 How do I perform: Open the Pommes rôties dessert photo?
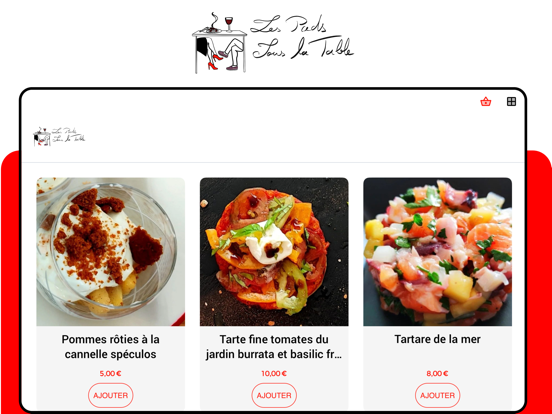(111, 252)
